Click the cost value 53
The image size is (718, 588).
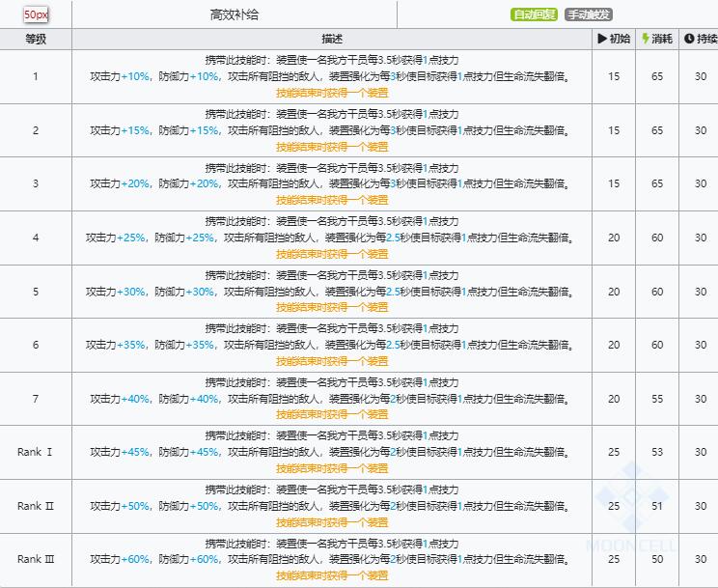657,452
